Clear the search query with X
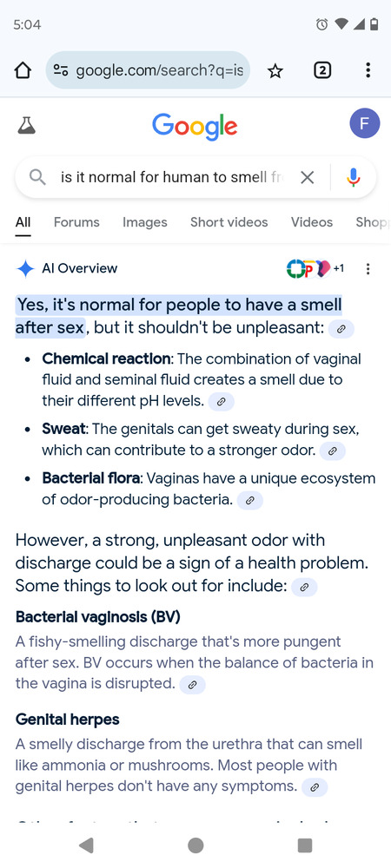 click(x=307, y=177)
